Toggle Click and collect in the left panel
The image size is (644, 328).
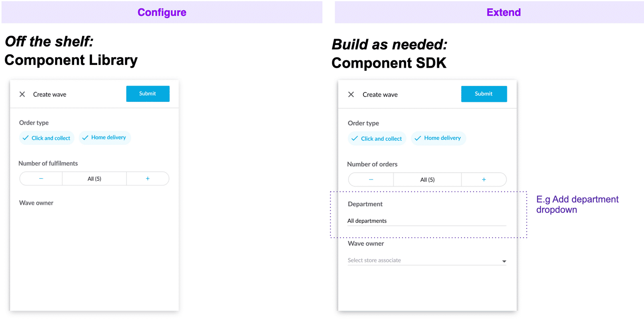click(47, 137)
